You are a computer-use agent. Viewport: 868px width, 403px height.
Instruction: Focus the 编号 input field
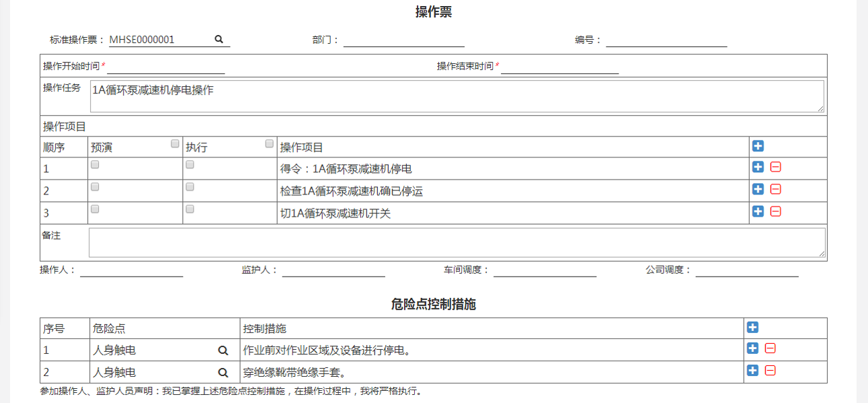tap(666, 40)
